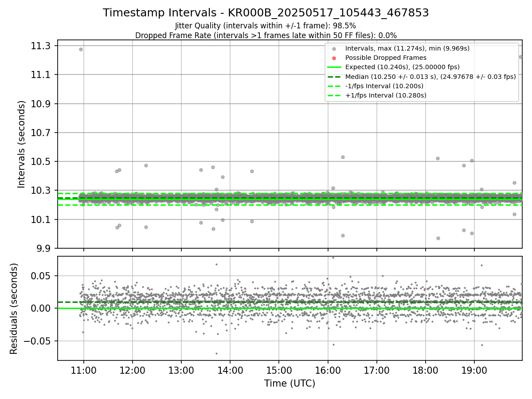Viewport: 532px width, 399px height.
Task: Click the 10.3 tick label on the intervals axis
Action: [x=42, y=191]
